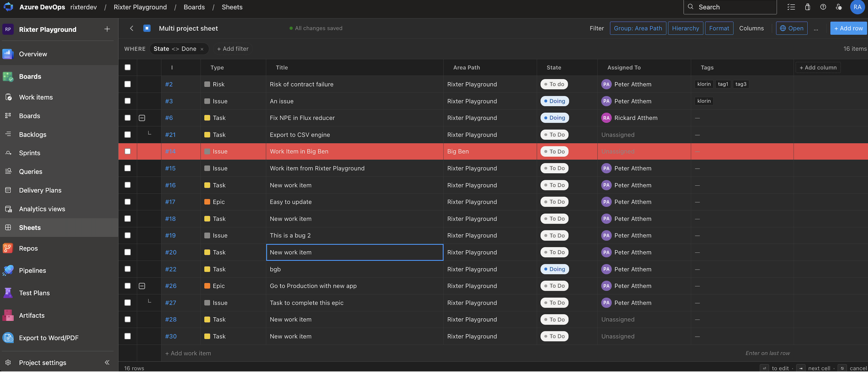Click the Azure DevOps logo icon

(x=8, y=7)
